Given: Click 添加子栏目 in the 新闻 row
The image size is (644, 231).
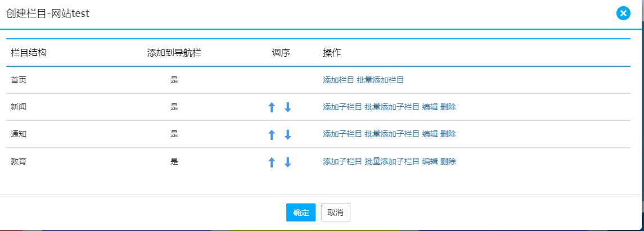Looking at the screenshot, I should point(343,107).
